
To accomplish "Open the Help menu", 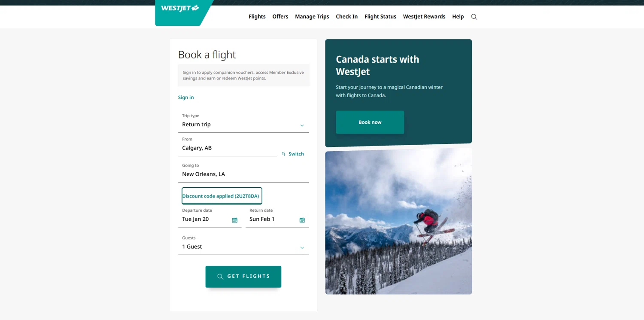I will pyautogui.click(x=458, y=17).
